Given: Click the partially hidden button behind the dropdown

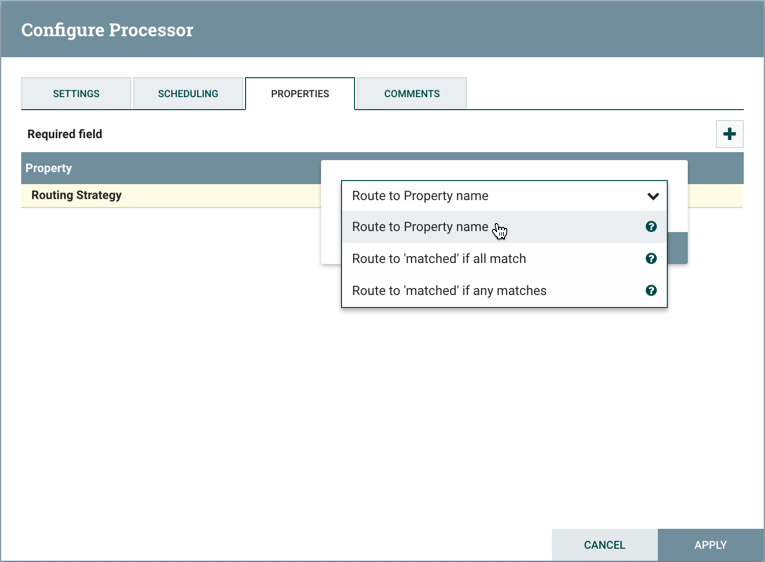Looking at the screenshot, I should 677,248.
